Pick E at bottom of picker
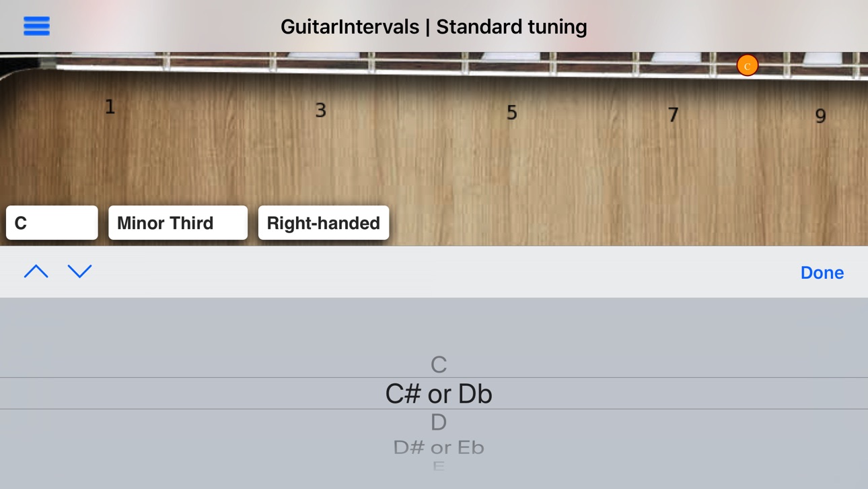 point(439,465)
